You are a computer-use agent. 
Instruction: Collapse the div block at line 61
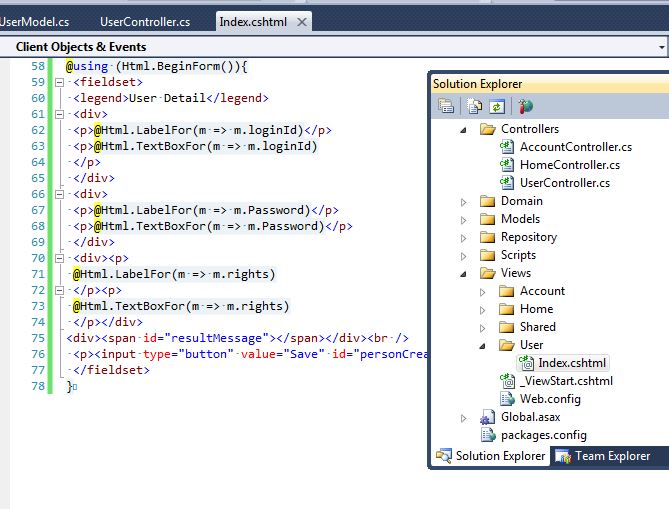click(x=60, y=114)
